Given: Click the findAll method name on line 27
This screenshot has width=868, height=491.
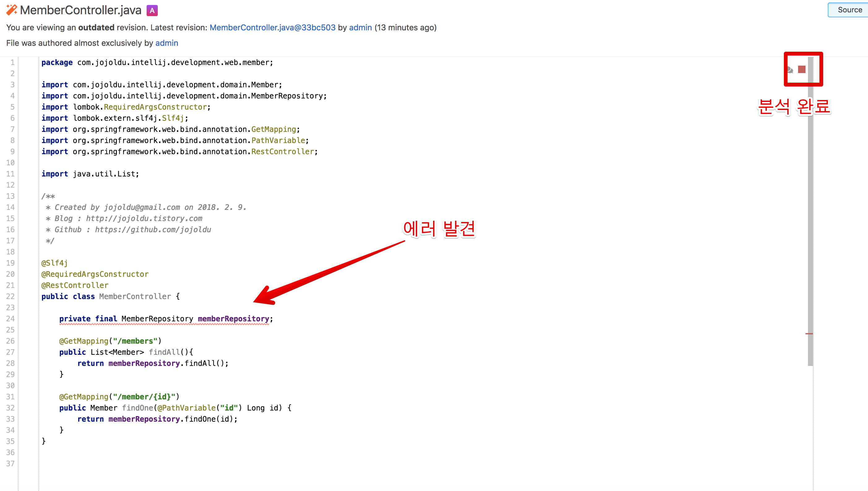Looking at the screenshot, I should pyautogui.click(x=165, y=352).
